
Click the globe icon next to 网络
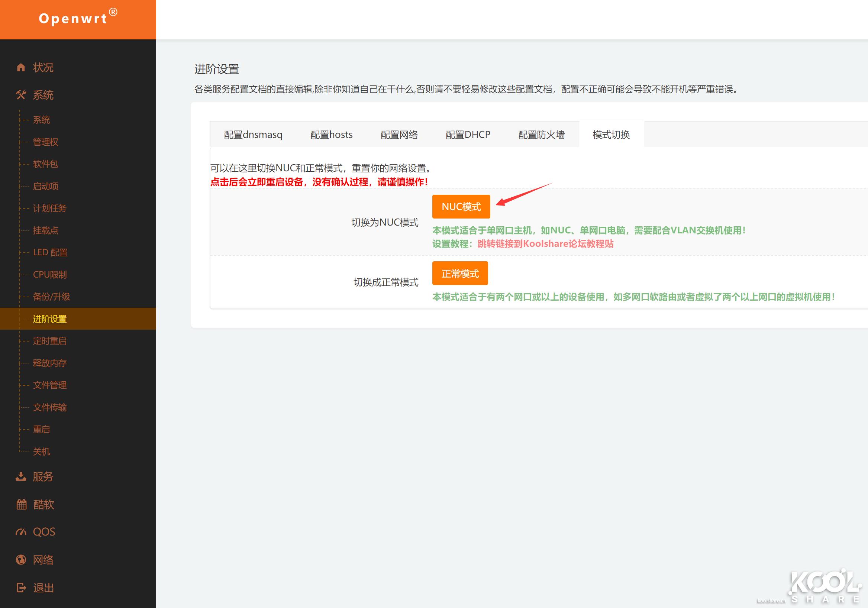point(21,560)
